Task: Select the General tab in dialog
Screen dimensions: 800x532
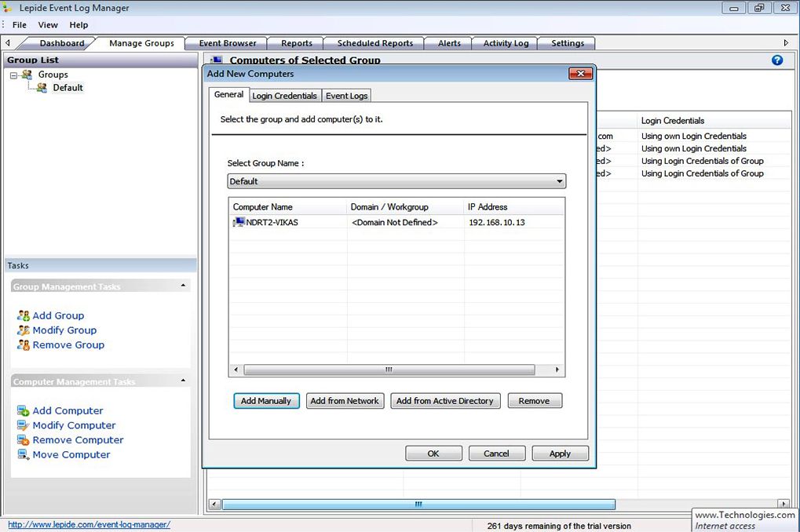Action: coord(228,94)
